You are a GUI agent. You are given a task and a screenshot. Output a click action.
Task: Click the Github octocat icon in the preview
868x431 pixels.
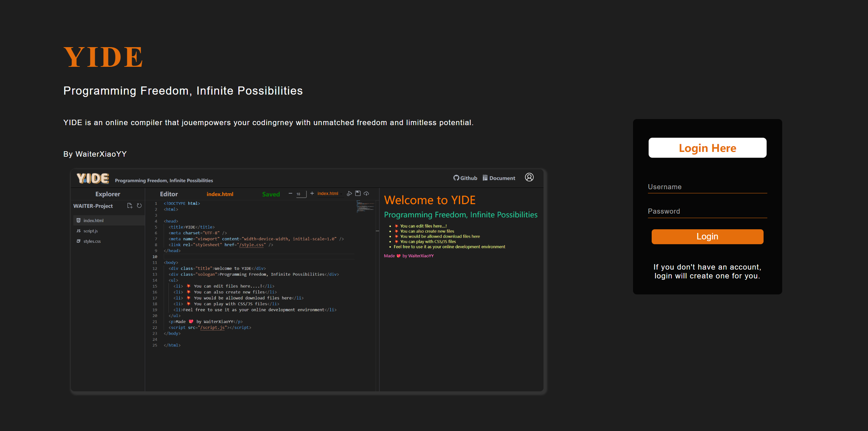[x=456, y=178]
